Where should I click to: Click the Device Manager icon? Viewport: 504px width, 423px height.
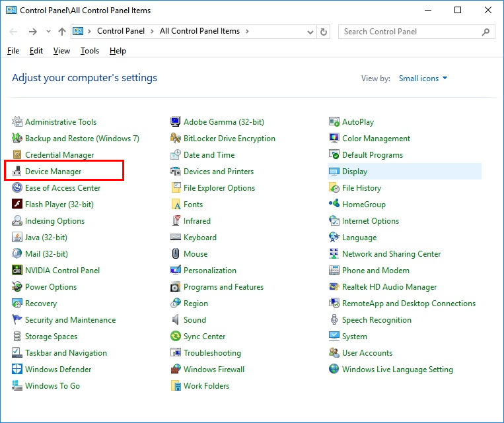pyautogui.click(x=17, y=172)
